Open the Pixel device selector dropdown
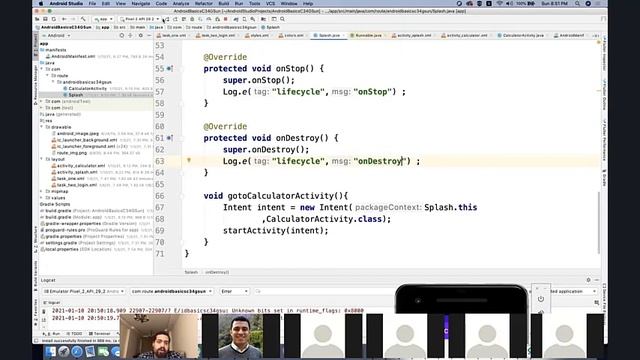Screen dimensions: 640x360 coord(139,19)
